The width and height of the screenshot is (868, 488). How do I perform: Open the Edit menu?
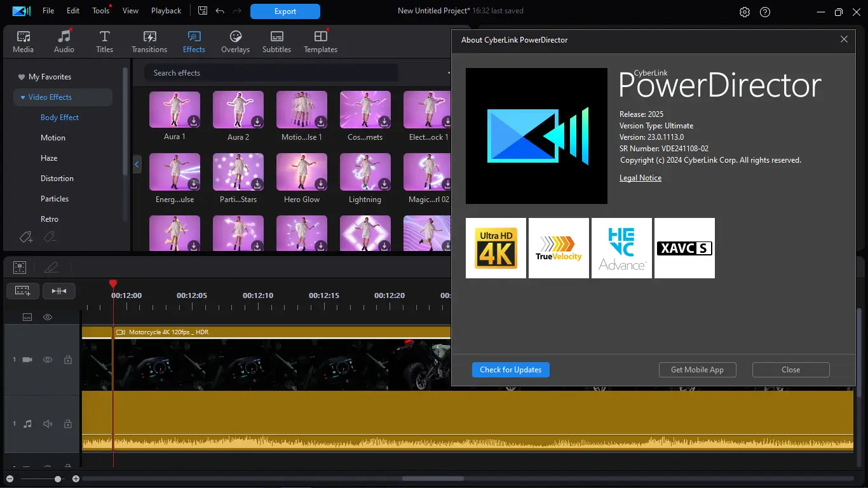(x=73, y=11)
